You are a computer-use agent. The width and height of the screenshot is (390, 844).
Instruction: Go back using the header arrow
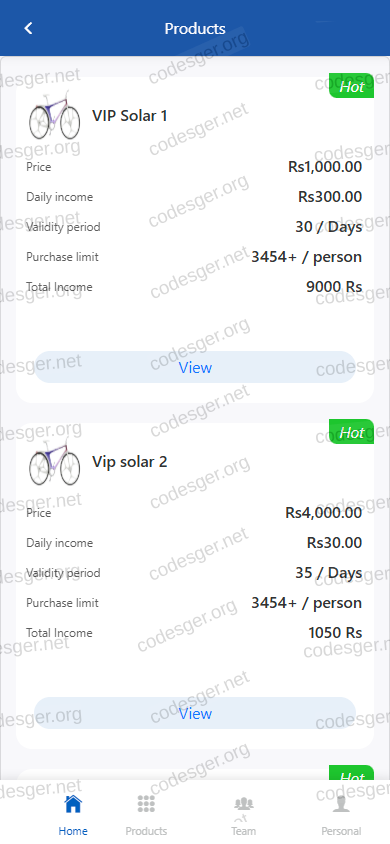[x=29, y=29]
